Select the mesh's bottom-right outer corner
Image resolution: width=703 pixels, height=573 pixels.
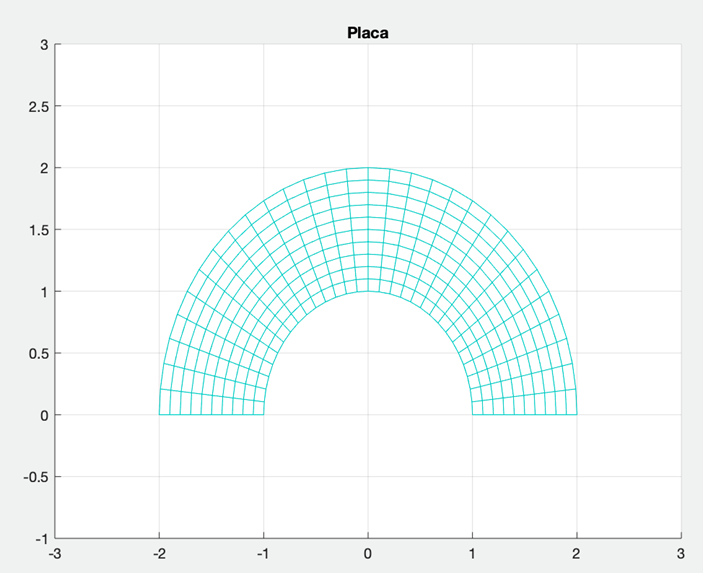(576, 415)
